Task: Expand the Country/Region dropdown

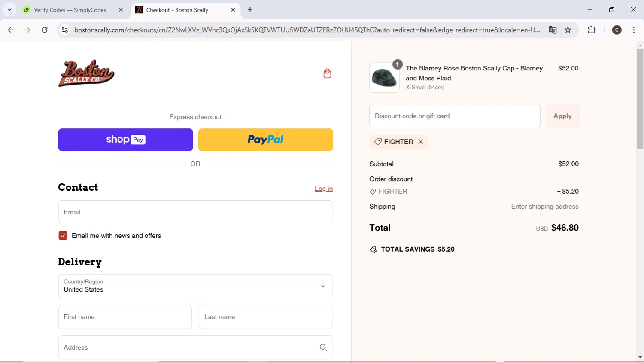Action: coord(195,286)
